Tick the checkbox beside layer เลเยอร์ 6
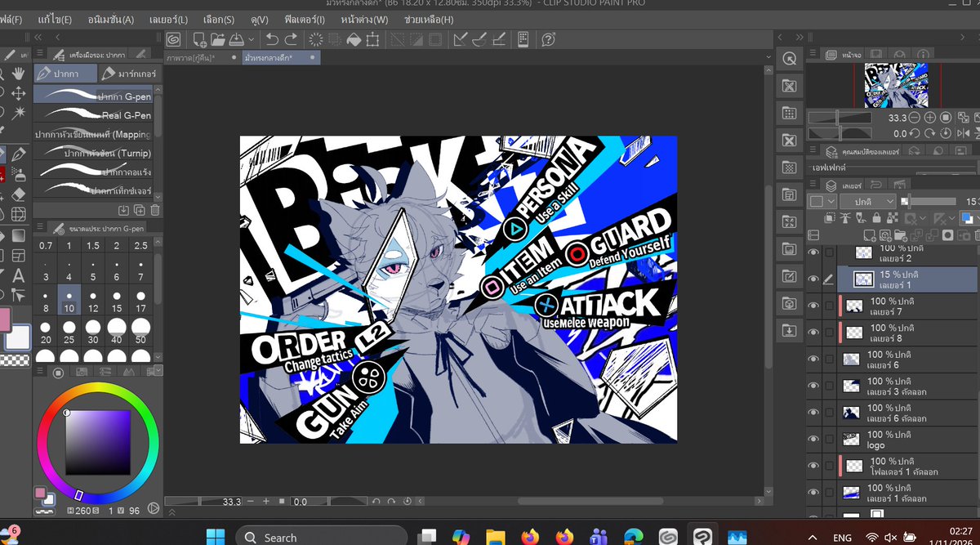 pos(829,360)
